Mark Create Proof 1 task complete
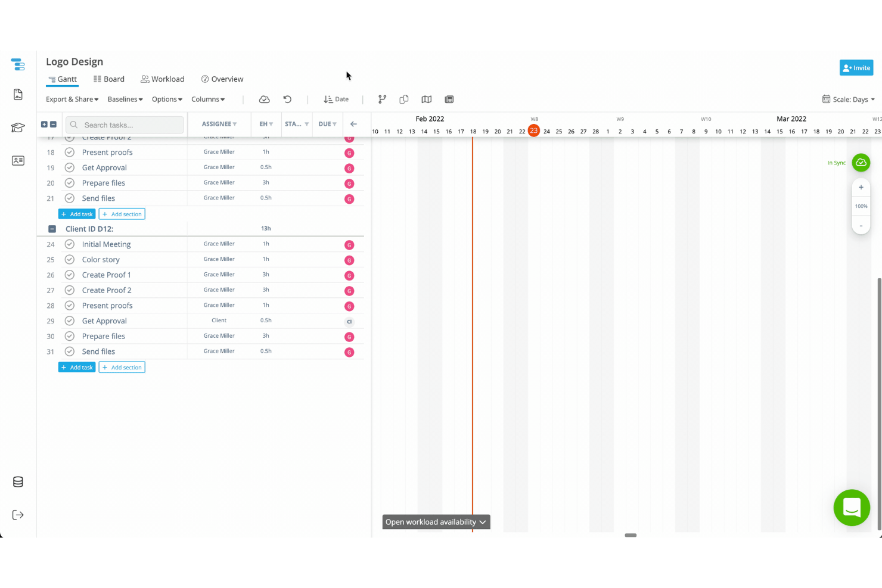 [x=70, y=275]
